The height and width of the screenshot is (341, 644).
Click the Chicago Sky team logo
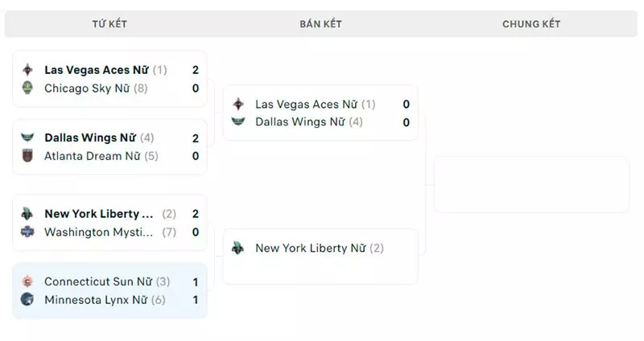point(27,88)
